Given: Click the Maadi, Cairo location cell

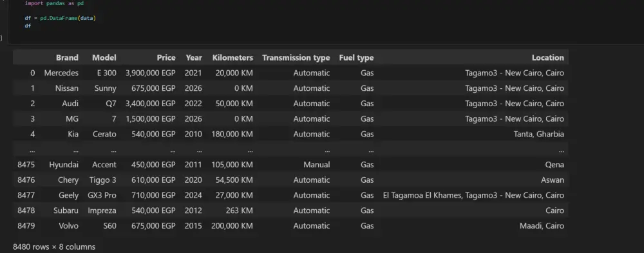Looking at the screenshot, I should (542, 226).
